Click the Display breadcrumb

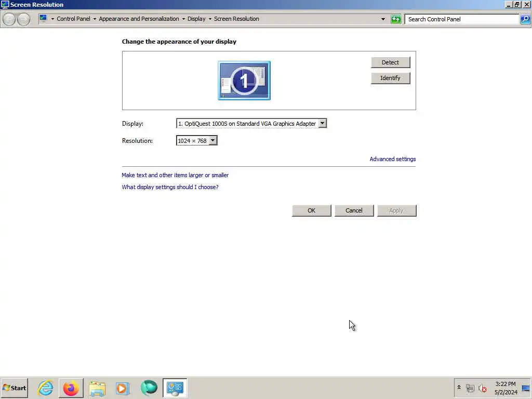tap(196, 19)
